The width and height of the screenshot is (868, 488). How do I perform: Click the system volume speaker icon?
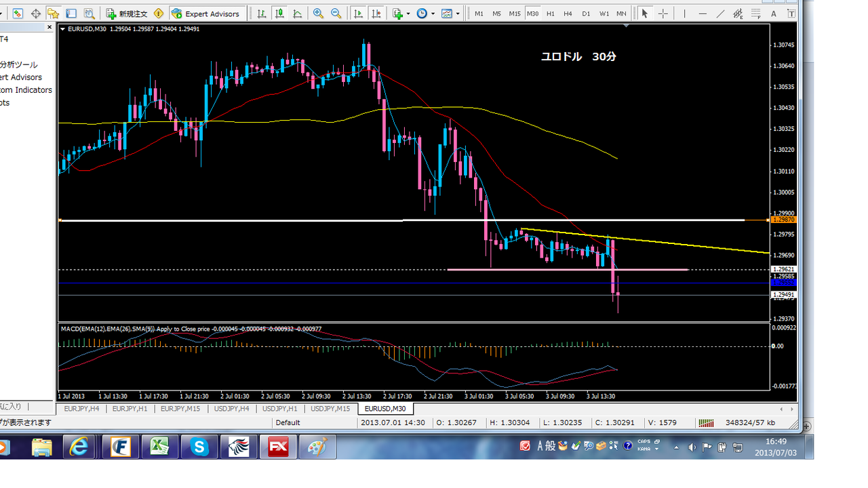click(691, 447)
